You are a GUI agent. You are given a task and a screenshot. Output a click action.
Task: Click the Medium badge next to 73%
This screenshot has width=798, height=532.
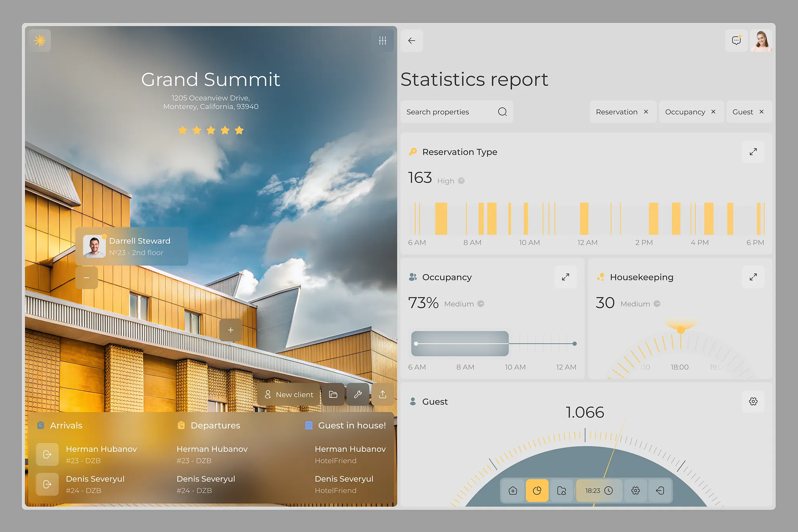coord(464,304)
